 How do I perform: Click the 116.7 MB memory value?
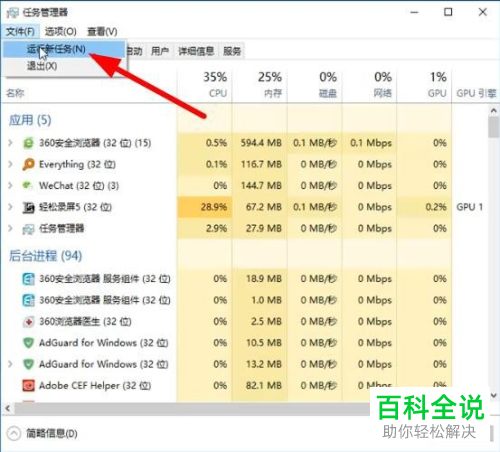pyautogui.click(x=261, y=164)
